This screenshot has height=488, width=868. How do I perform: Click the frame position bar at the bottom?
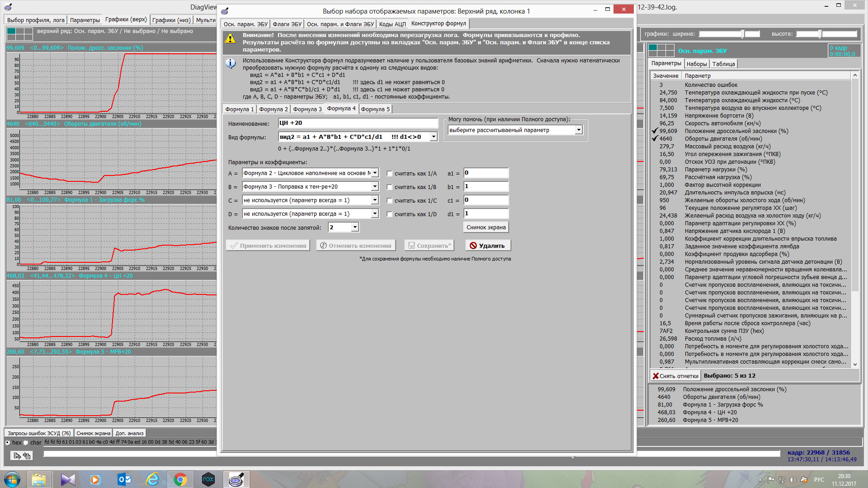412,454
